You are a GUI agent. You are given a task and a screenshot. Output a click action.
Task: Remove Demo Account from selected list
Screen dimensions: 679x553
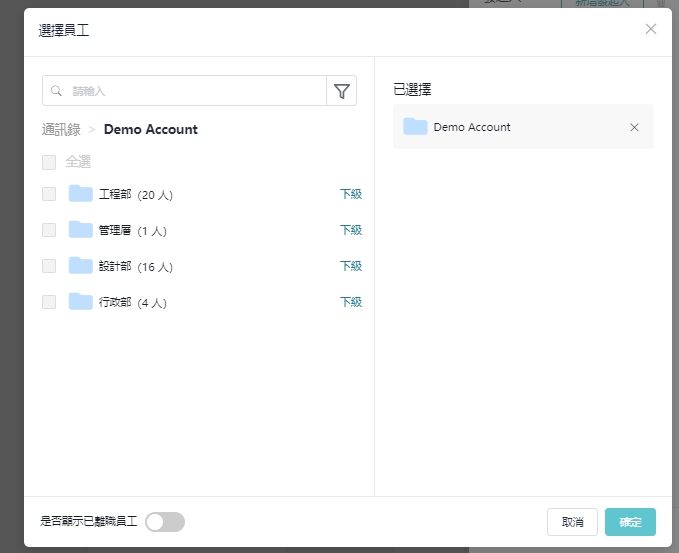click(x=634, y=127)
